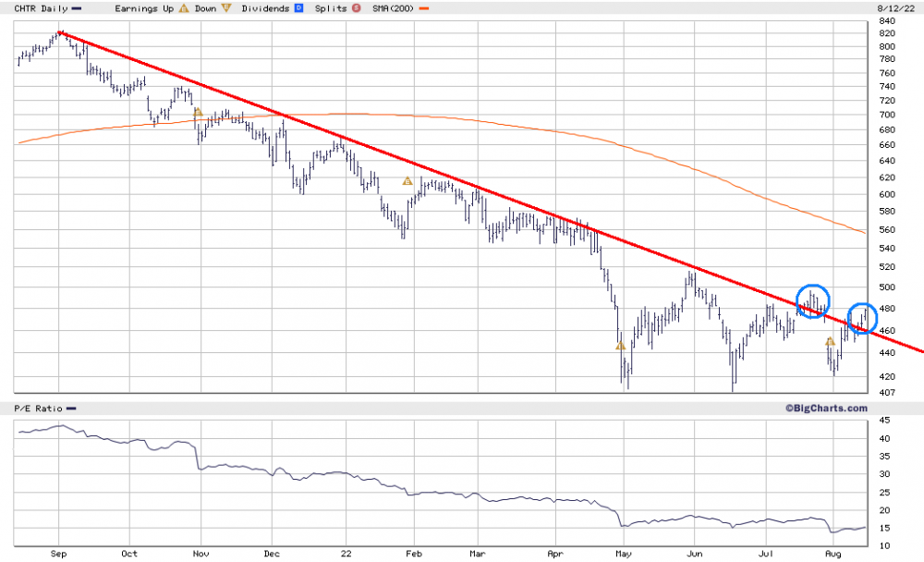Click the 22 year label on the time axis

click(x=346, y=554)
